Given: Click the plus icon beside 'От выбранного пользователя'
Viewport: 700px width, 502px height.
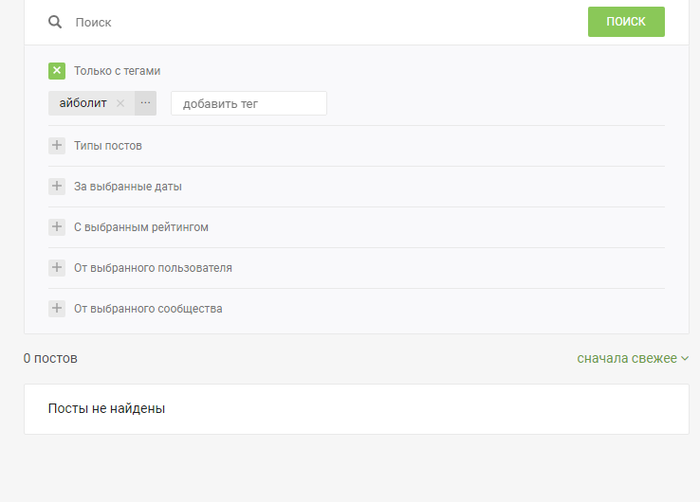Looking at the screenshot, I should 57,268.
